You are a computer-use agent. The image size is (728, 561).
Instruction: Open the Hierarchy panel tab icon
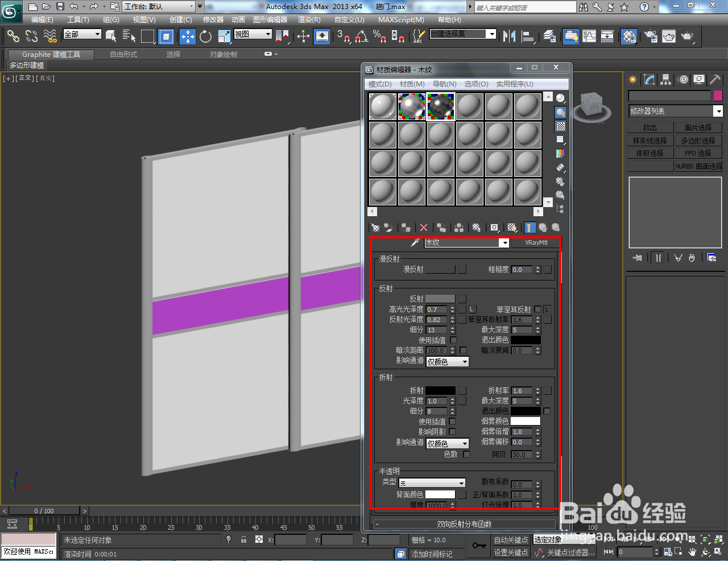pos(665,80)
